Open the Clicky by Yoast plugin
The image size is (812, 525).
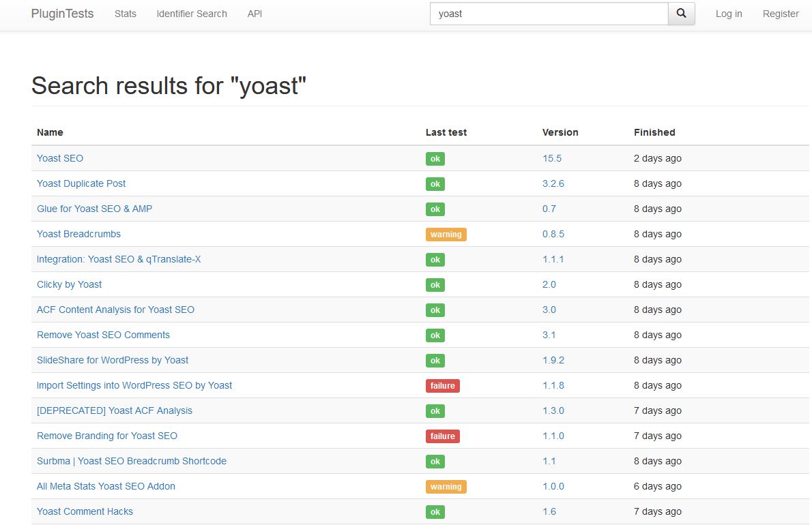[70, 284]
